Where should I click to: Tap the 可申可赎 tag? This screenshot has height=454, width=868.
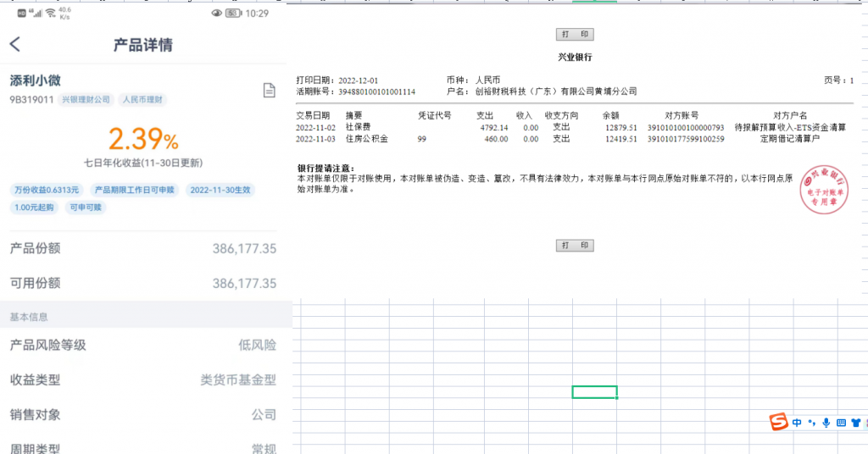point(86,208)
